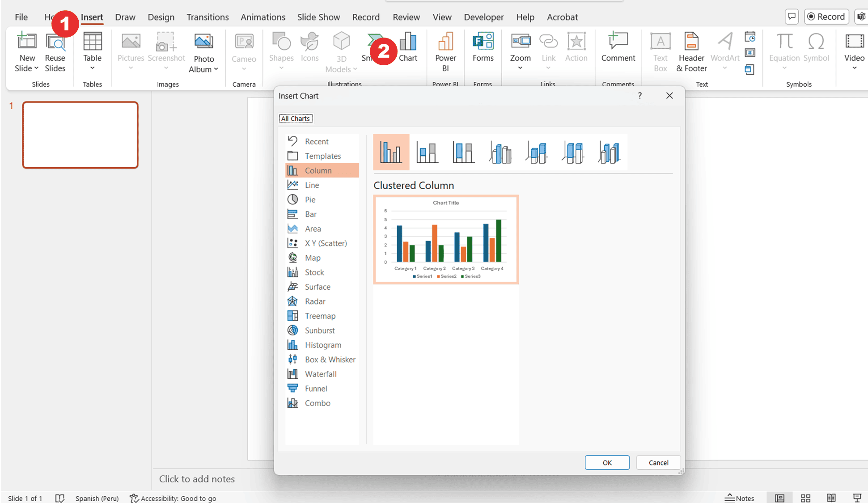This screenshot has width=868, height=503.
Task: Click the All Charts tab
Action: [296, 118]
